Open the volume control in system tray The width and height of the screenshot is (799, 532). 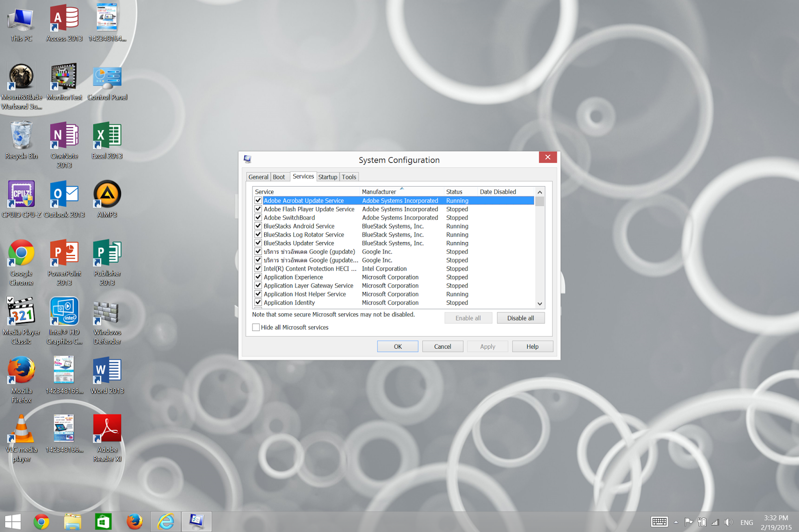click(x=729, y=522)
